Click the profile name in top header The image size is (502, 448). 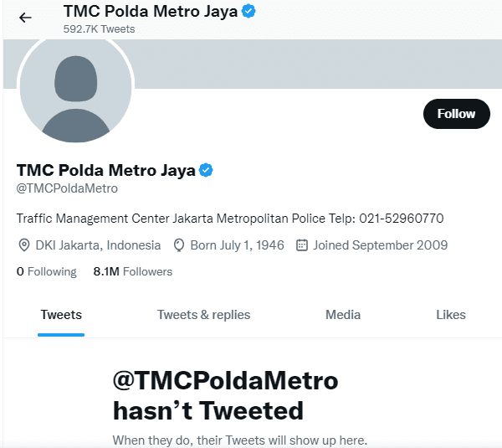151,12
